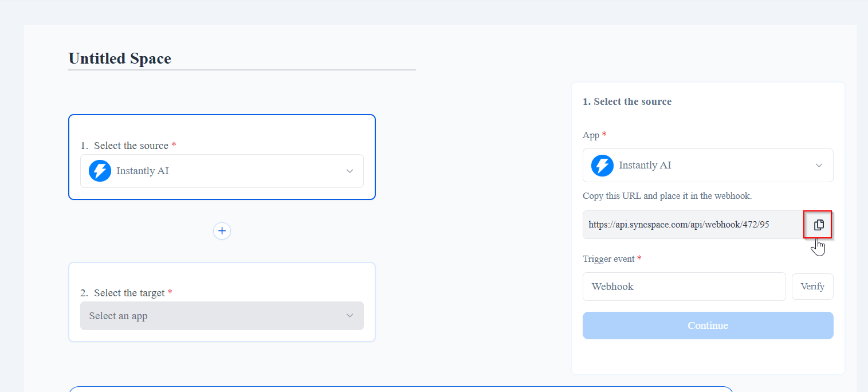The height and width of the screenshot is (392, 868).
Task: Focus the Trigger event Webhook field
Action: pos(684,287)
